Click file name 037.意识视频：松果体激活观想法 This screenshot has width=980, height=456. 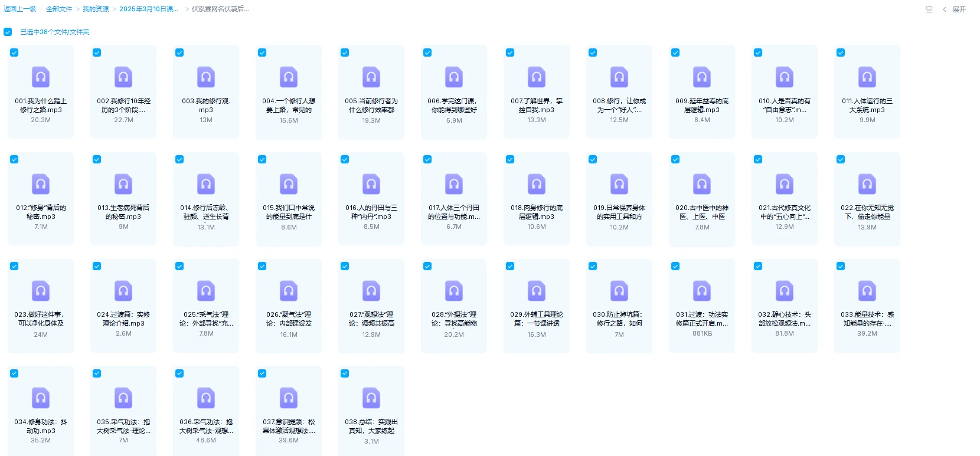289,427
